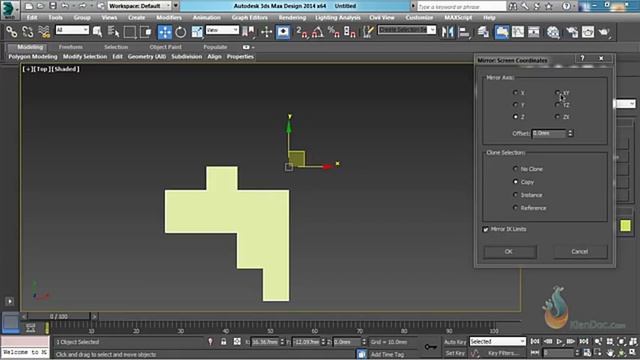Viewport: 640px width, 360px height.
Task: Open the Layer Manager icon
Action: 483,32
